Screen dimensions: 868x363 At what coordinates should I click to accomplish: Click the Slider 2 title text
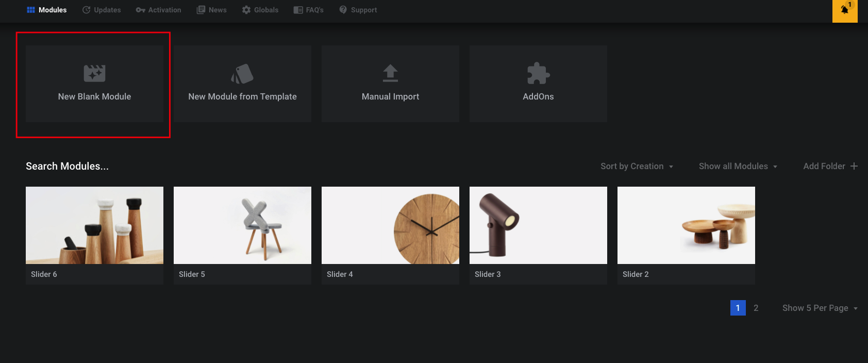tap(636, 274)
